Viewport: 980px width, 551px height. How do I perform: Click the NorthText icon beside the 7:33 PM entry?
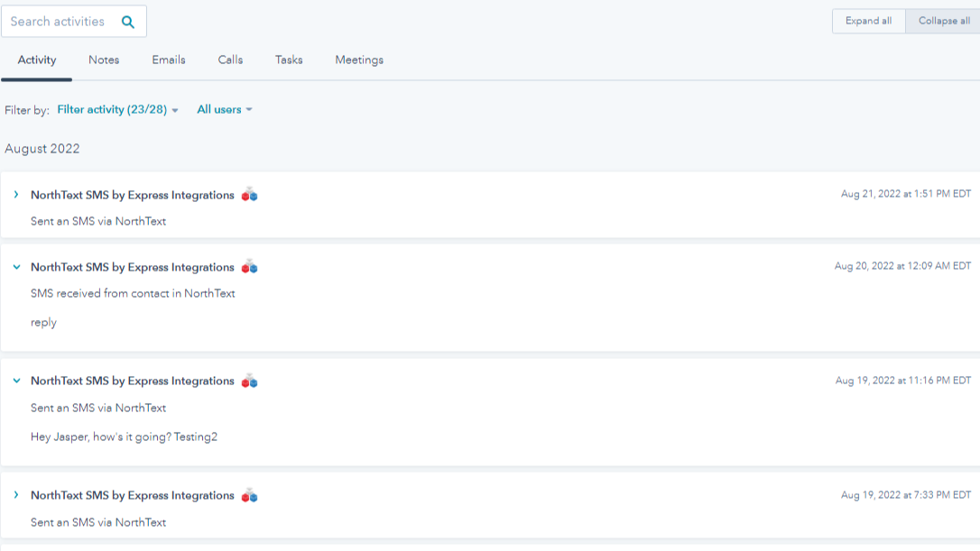(249, 494)
